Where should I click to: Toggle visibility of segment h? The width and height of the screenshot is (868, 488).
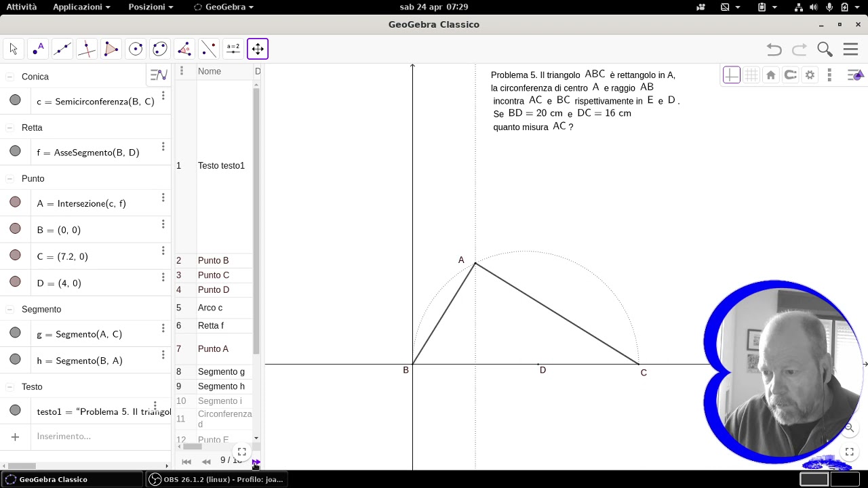tap(15, 359)
